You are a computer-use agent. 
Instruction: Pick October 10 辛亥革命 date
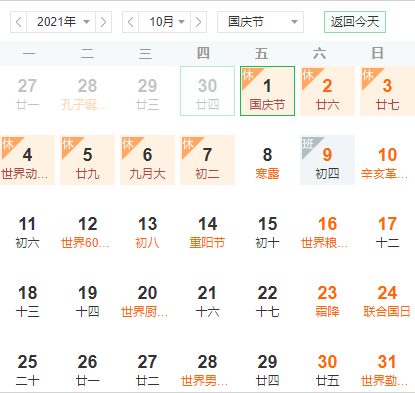click(x=387, y=160)
